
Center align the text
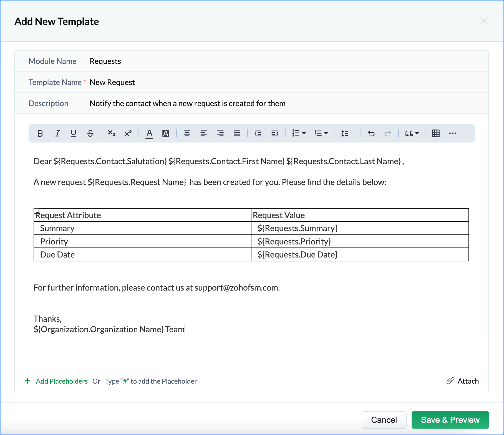(x=187, y=134)
